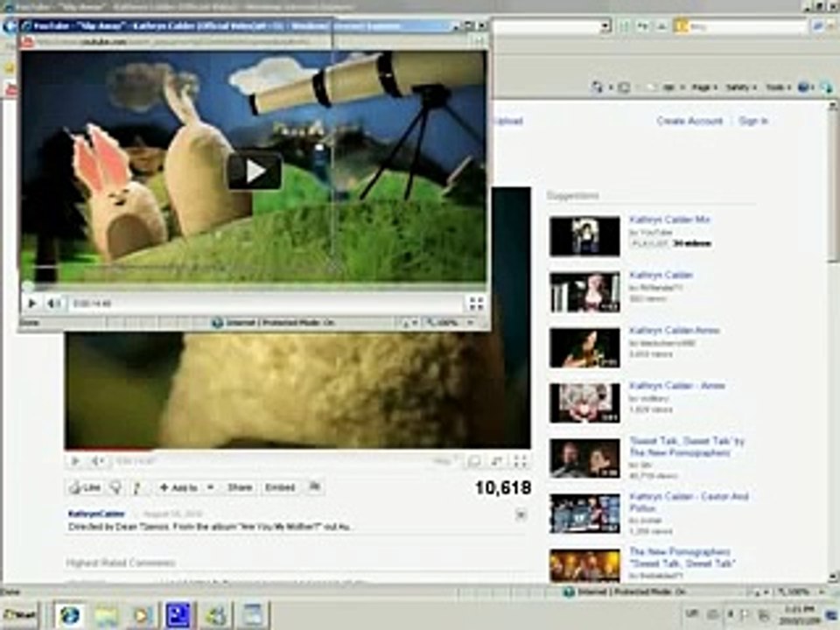The width and height of the screenshot is (840, 630).
Task: Click play button in popup player control bar
Action: tap(31, 304)
